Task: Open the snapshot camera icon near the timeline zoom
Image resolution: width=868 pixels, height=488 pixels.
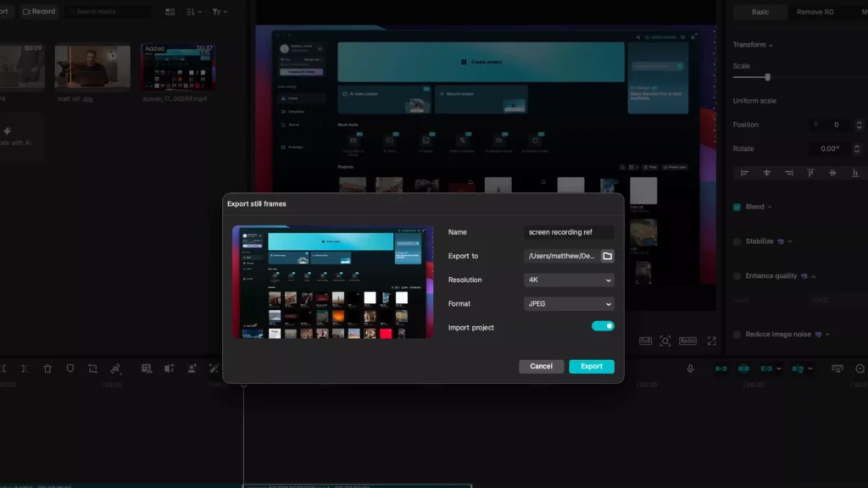Action: click(837, 368)
